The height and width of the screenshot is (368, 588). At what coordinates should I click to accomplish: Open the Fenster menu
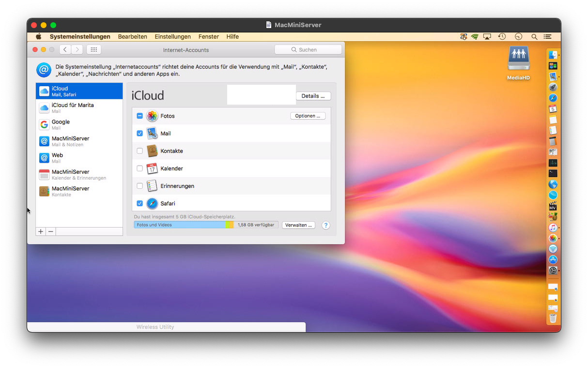point(209,37)
